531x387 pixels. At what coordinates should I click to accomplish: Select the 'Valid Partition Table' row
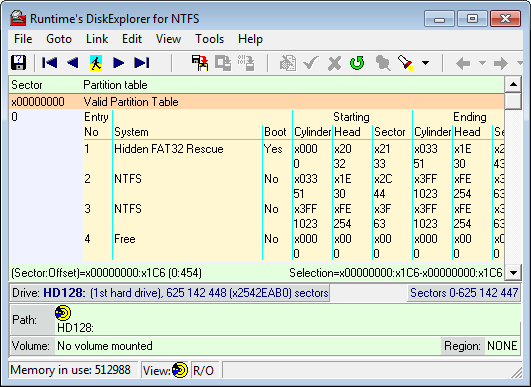pyautogui.click(x=256, y=102)
